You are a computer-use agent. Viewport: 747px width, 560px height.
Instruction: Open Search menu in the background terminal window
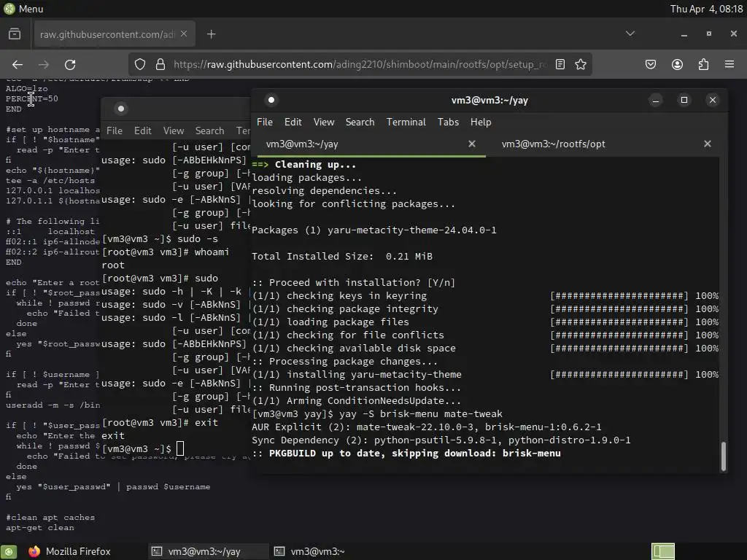coord(209,131)
